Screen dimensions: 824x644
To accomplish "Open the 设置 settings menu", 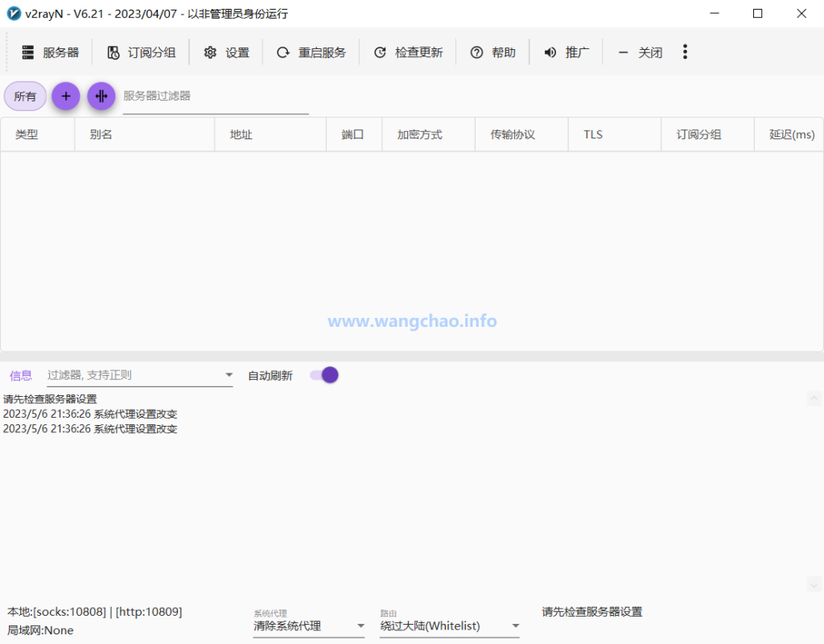I will pyautogui.click(x=226, y=52).
